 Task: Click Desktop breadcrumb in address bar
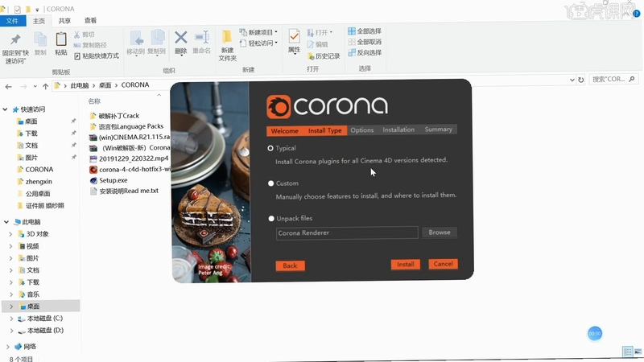point(105,85)
